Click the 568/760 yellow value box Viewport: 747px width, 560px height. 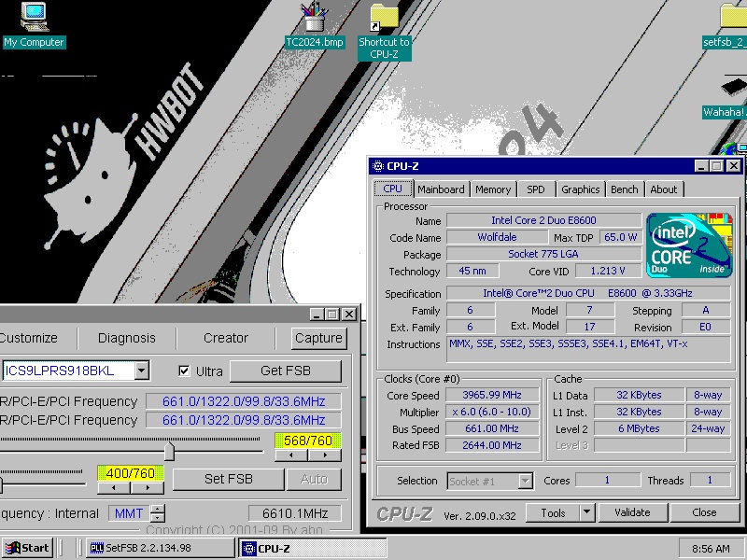(308, 441)
